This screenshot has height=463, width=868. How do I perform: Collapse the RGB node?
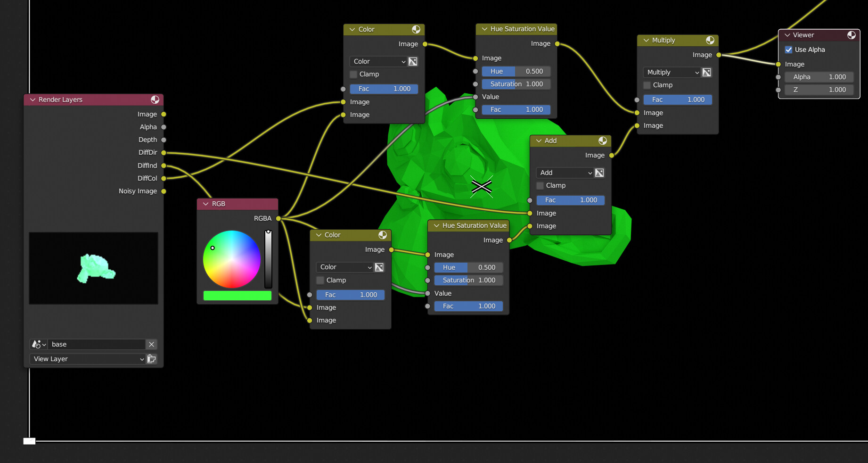(205, 204)
